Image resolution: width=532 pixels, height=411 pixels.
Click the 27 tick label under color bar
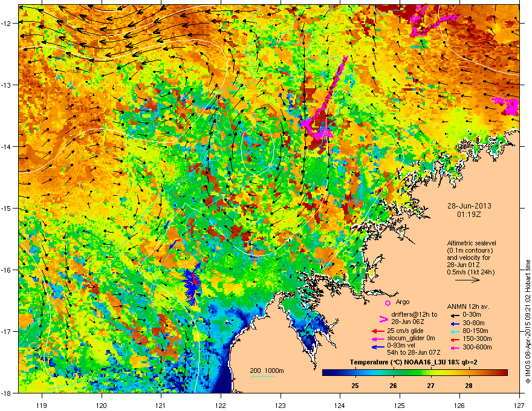pyautogui.click(x=430, y=386)
